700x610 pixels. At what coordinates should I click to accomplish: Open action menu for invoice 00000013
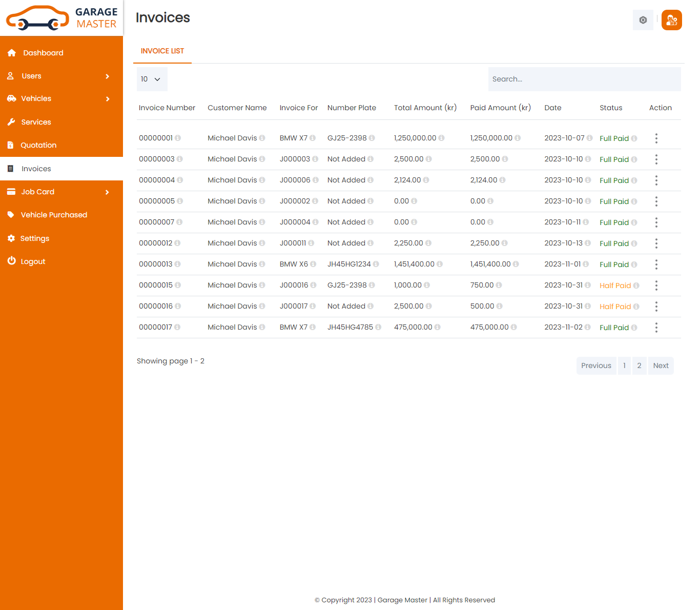pos(656,265)
